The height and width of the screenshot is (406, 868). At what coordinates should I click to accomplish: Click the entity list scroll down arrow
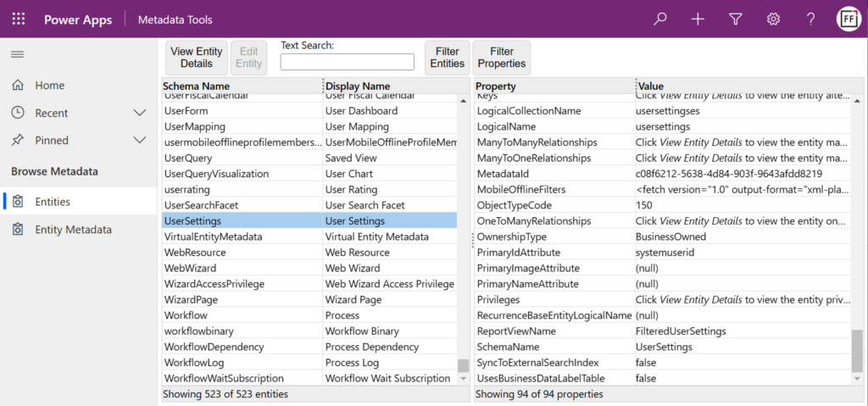click(463, 378)
